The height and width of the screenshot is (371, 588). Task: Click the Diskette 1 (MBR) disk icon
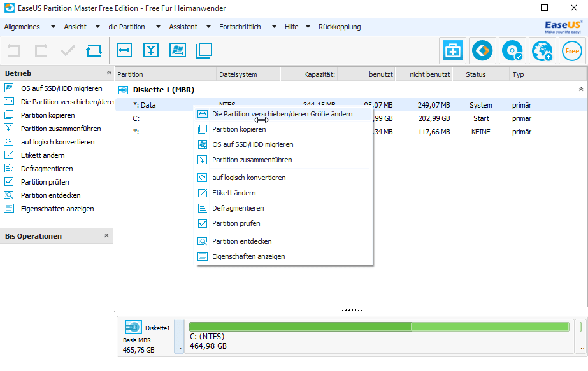123,90
